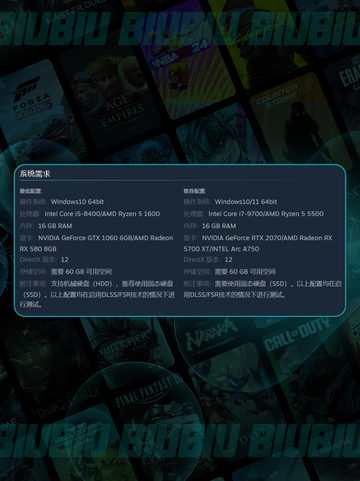Click "Intel Core i7-9700/AMD Ryzen 5 5500"
Viewport: 360px width, 481px height.
[x=266, y=214]
